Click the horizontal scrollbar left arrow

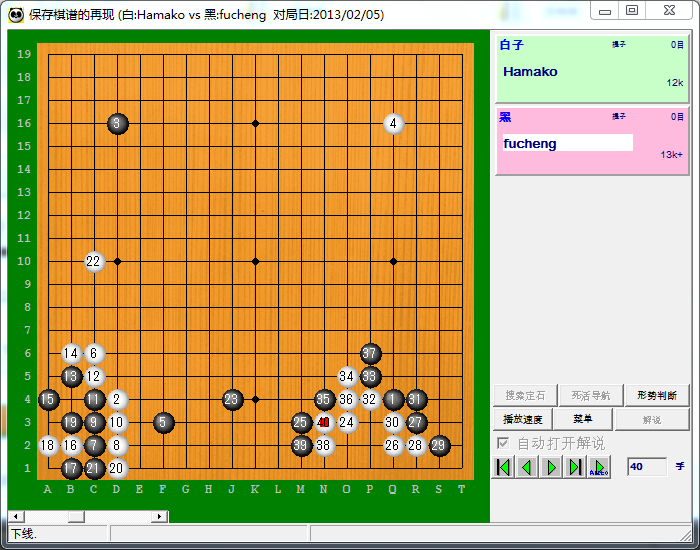click(16, 517)
